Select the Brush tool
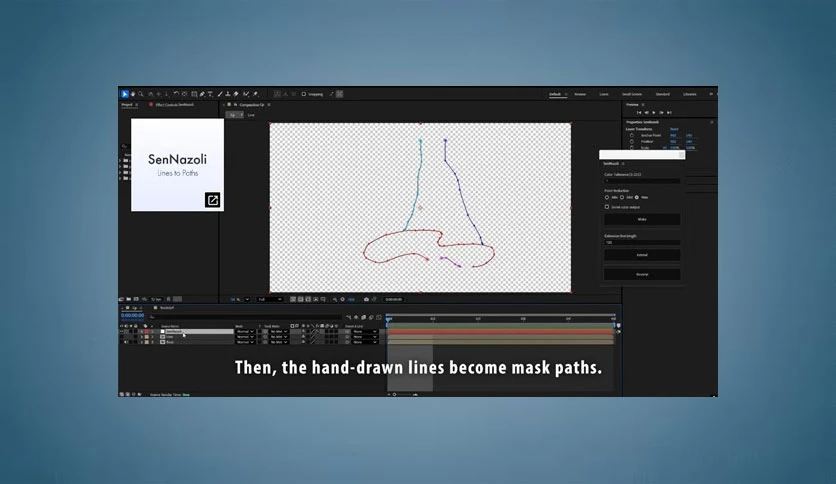The height and width of the screenshot is (484, 836). [220, 94]
